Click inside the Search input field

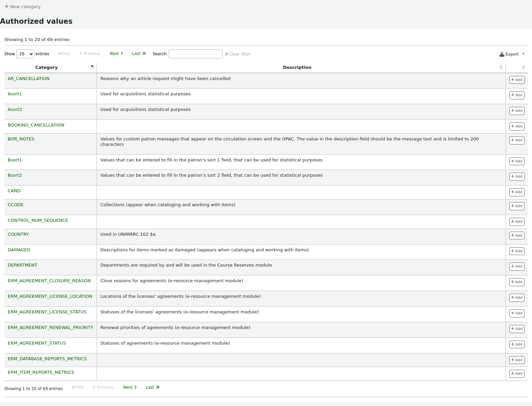196,54
